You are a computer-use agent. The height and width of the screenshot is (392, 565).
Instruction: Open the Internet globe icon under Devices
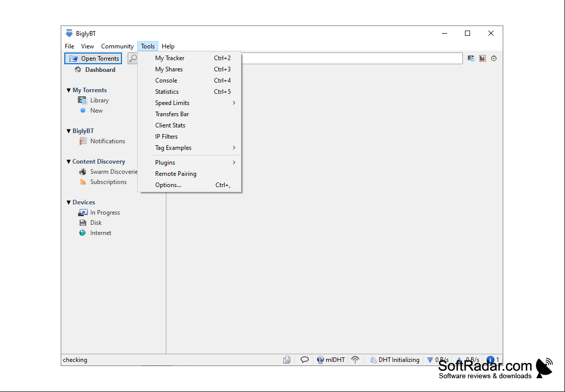point(83,233)
